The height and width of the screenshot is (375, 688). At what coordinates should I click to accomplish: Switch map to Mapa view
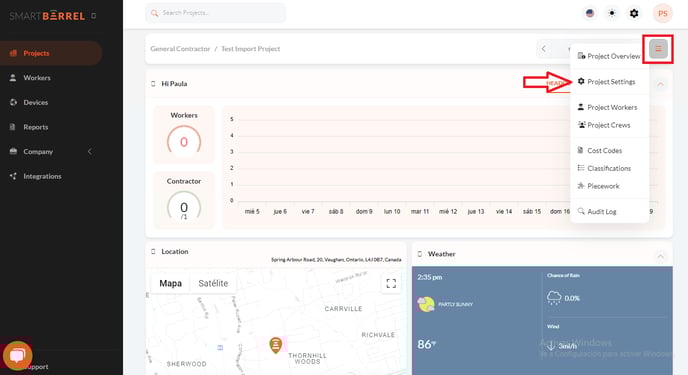[171, 283]
